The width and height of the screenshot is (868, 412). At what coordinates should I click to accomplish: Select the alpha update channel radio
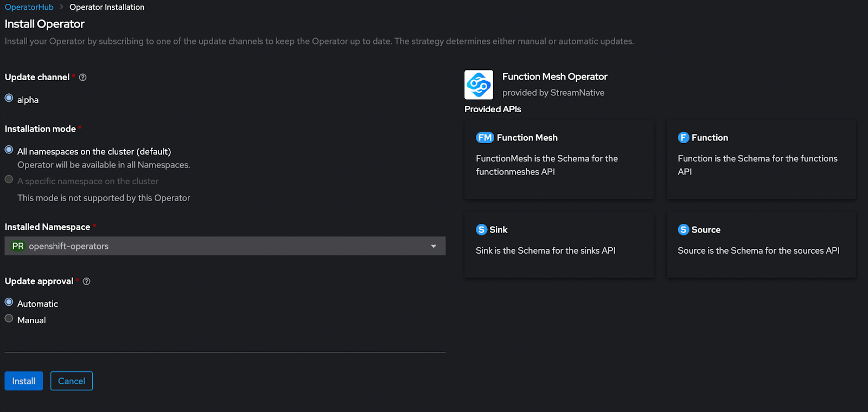(9, 98)
